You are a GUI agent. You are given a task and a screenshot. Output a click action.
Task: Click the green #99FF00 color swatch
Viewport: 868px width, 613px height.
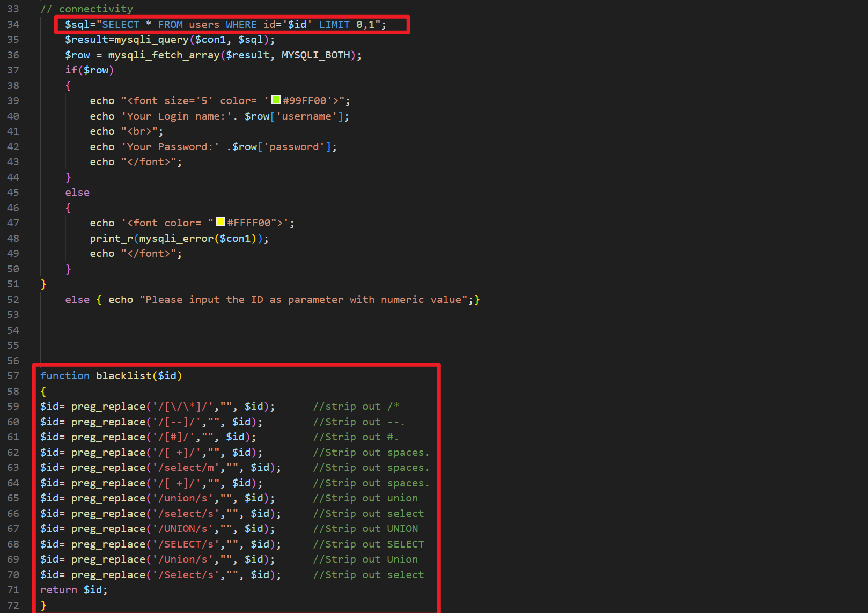276,100
